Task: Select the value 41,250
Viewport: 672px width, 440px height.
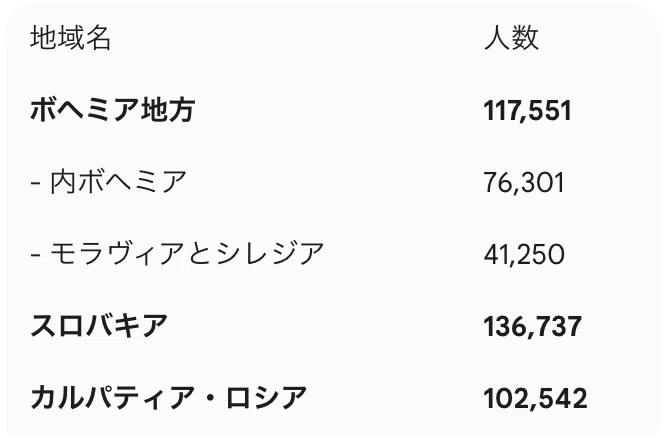Action: (x=524, y=254)
